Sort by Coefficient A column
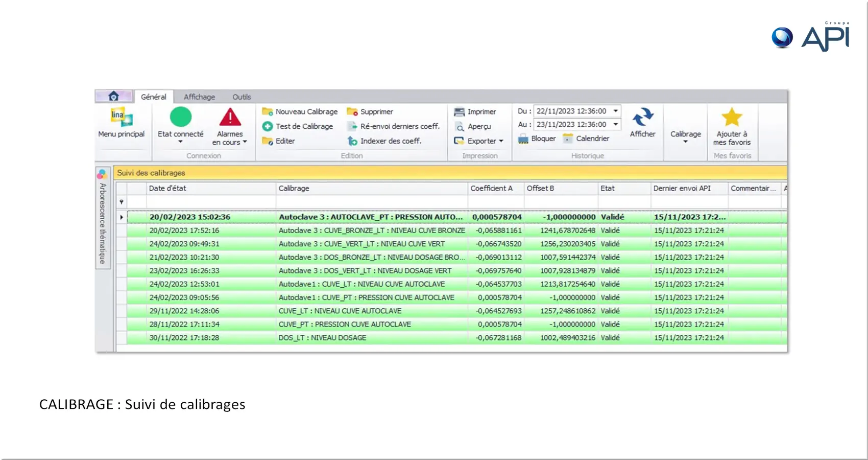Viewport: 868px width, 460px height. pos(496,188)
